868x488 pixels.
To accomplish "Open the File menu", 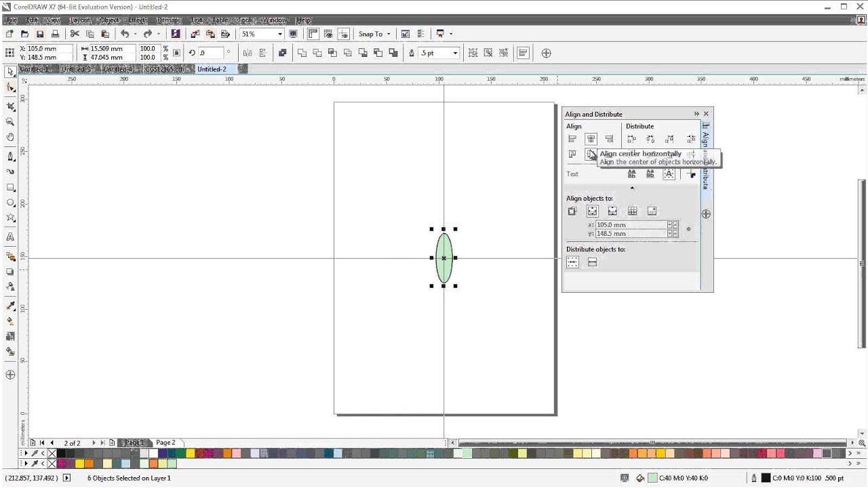I will [x=12, y=20].
